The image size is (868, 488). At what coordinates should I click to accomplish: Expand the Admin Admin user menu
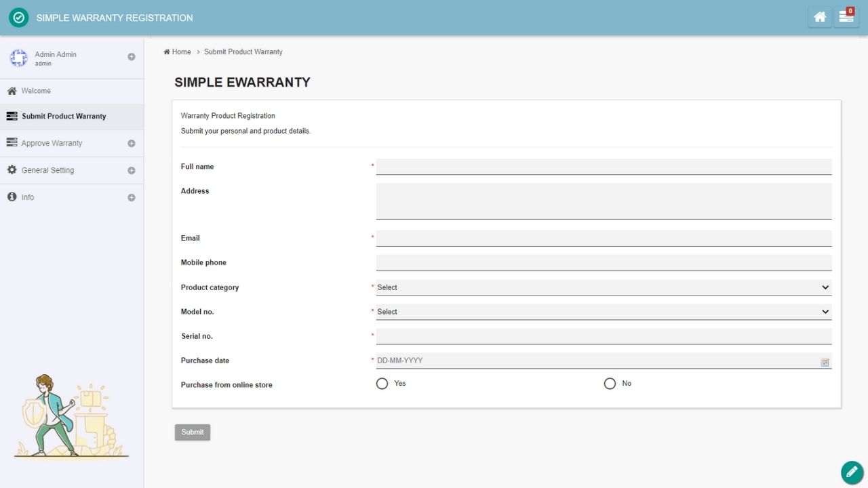[132, 57]
